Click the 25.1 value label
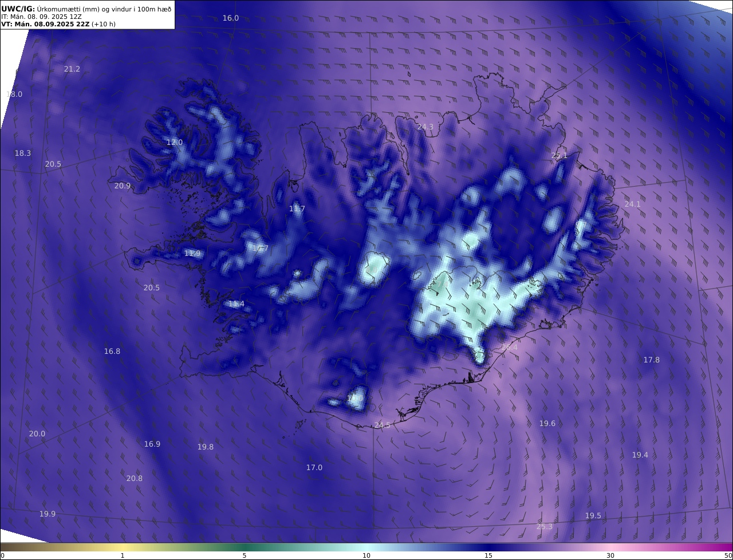The height and width of the screenshot is (560, 733). (x=559, y=156)
